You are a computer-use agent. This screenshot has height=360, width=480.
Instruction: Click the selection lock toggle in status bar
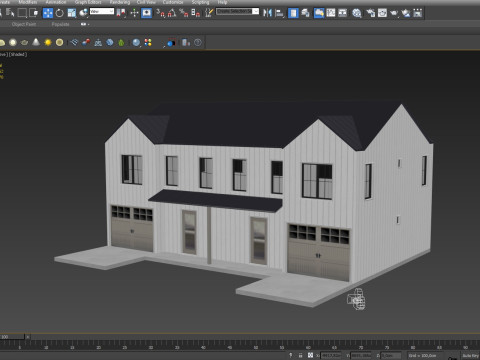[x=300, y=355]
